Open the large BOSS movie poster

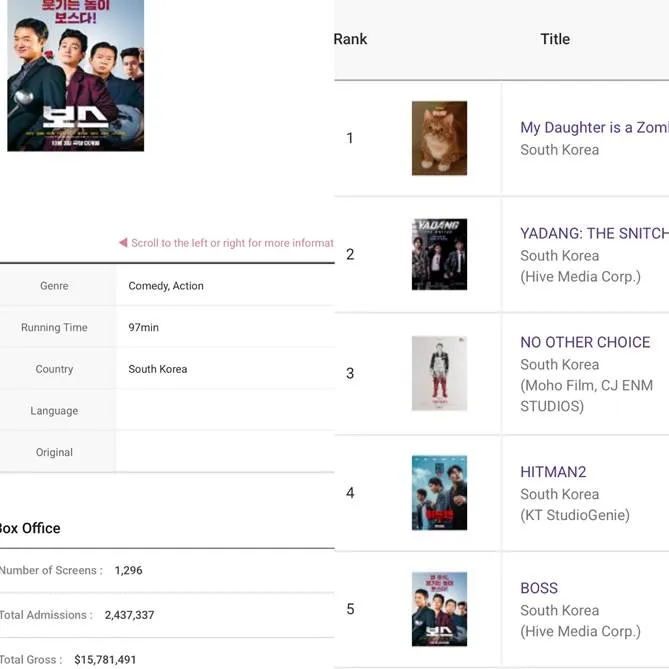[75, 75]
